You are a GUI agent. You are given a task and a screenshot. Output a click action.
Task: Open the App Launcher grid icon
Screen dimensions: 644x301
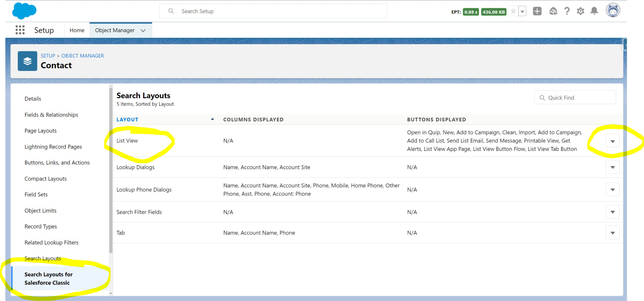pos(20,30)
